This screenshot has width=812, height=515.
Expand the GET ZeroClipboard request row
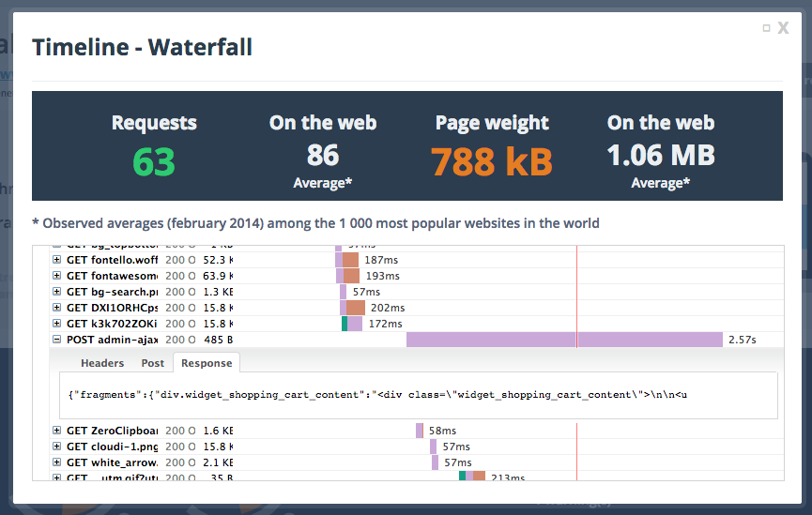pos(57,431)
